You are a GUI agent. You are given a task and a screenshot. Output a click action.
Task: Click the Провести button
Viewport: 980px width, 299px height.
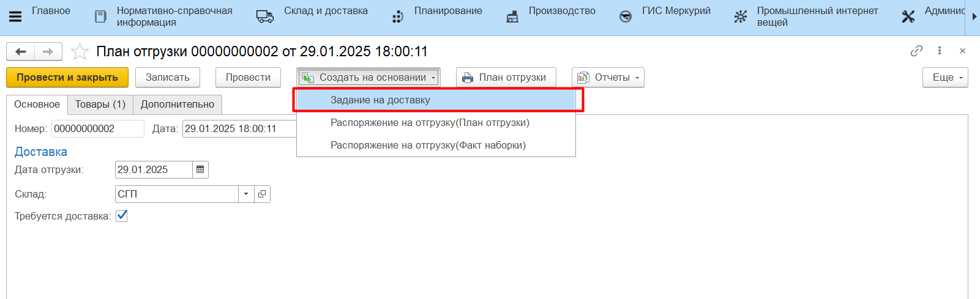click(x=248, y=77)
